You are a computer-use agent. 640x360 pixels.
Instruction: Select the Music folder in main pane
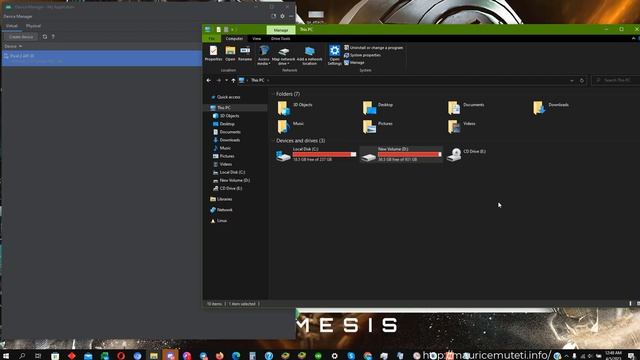[x=291, y=127]
